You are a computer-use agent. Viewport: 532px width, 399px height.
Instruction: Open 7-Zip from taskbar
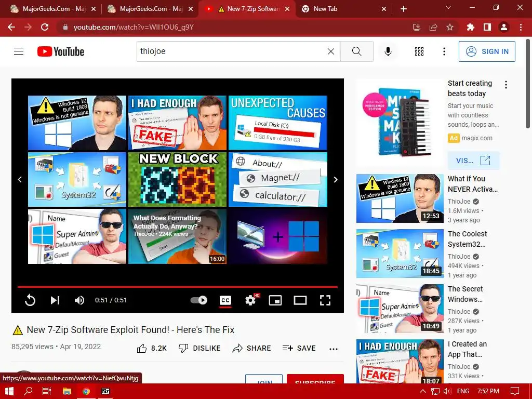[105, 391]
